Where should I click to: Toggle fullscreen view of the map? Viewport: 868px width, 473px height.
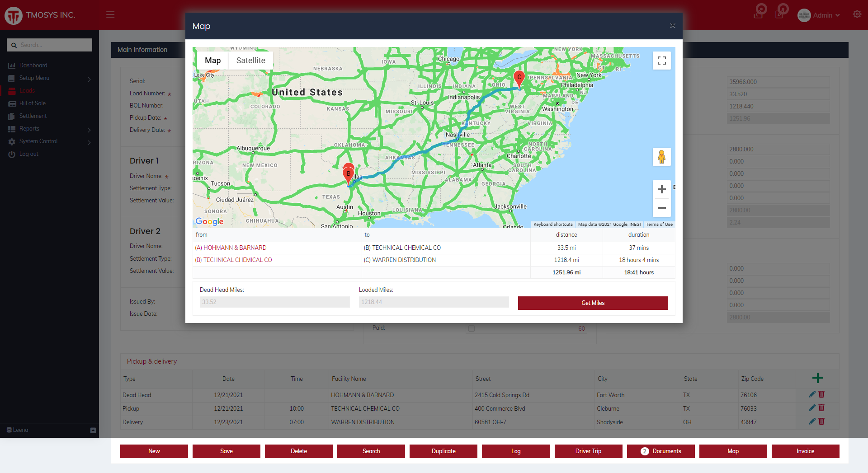pos(662,61)
